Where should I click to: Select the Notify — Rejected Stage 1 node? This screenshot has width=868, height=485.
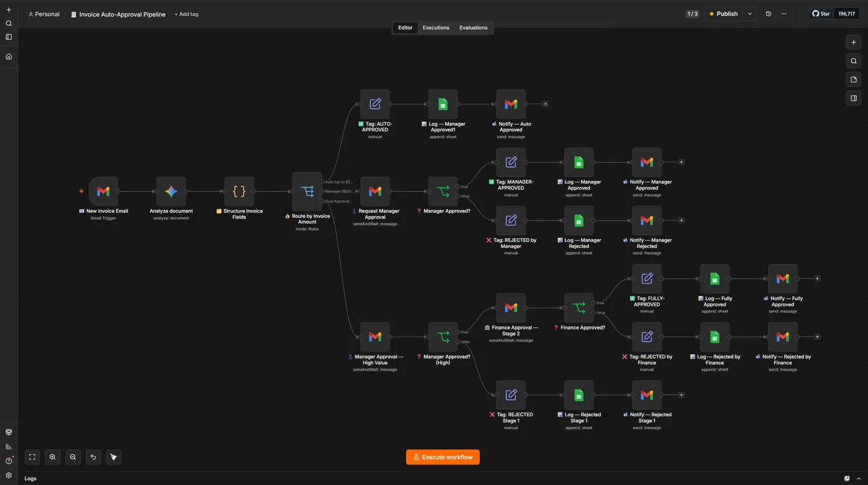(x=647, y=395)
